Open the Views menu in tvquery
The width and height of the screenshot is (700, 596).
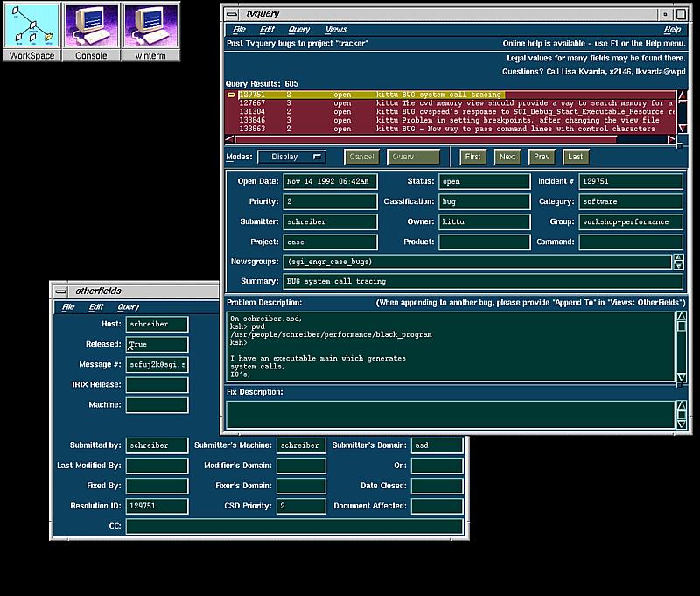point(336,30)
